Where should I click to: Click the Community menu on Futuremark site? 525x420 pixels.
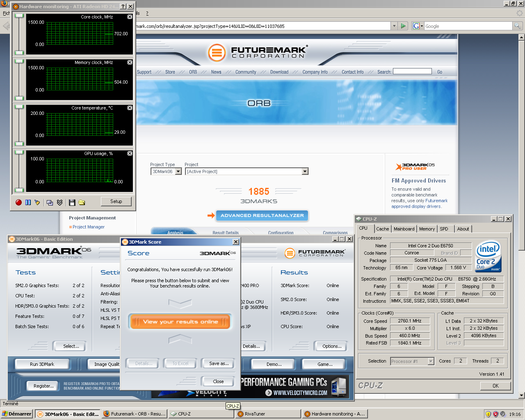[246, 72]
